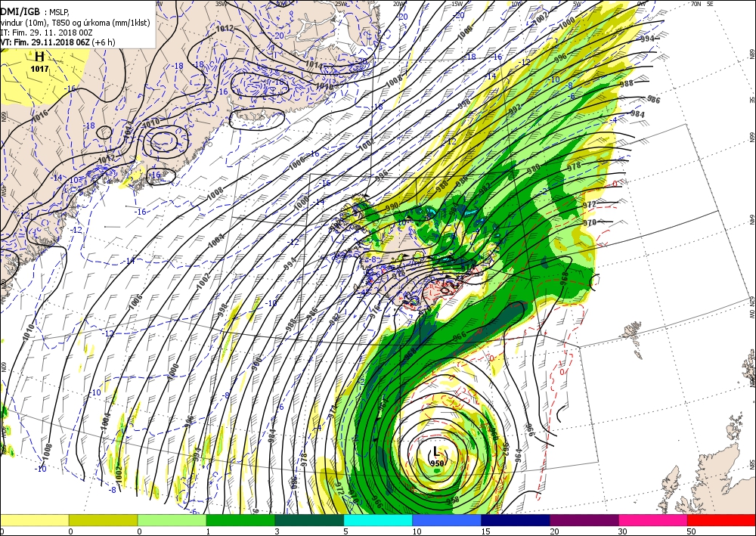Click the 950 low pressure value
This screenshot has height=536, width=756.
pos(437,463)
